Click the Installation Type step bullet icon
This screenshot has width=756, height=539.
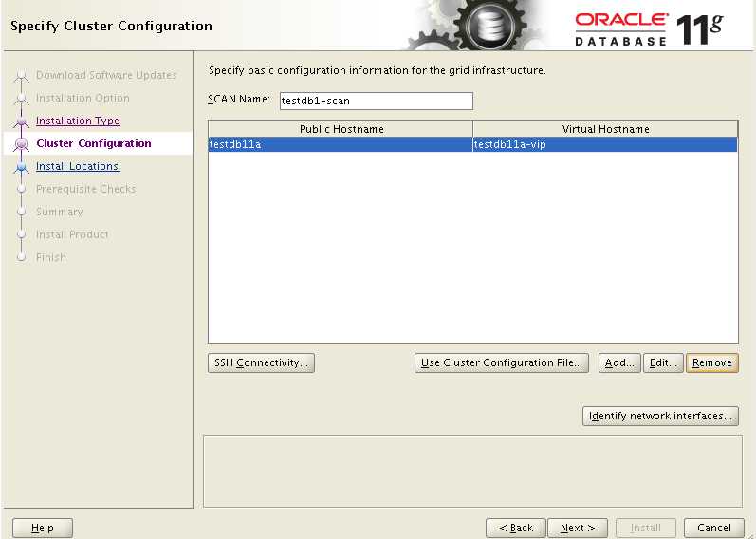[21, 121]
